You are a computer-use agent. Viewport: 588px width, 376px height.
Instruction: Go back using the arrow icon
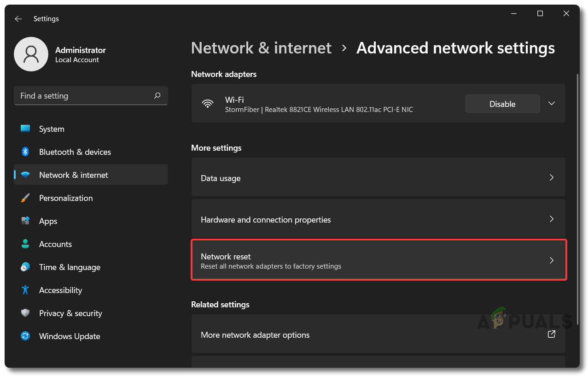click(x=18, y=19)
